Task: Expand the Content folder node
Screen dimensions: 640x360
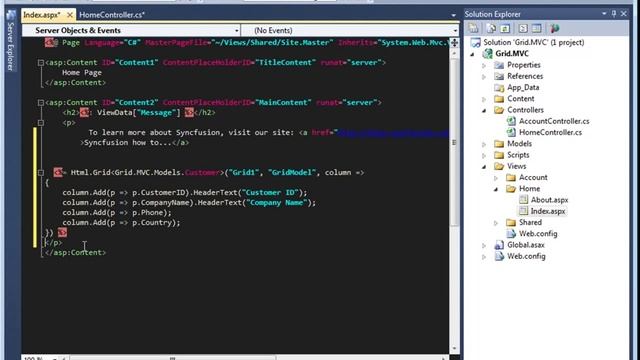Action: (484, 99)
